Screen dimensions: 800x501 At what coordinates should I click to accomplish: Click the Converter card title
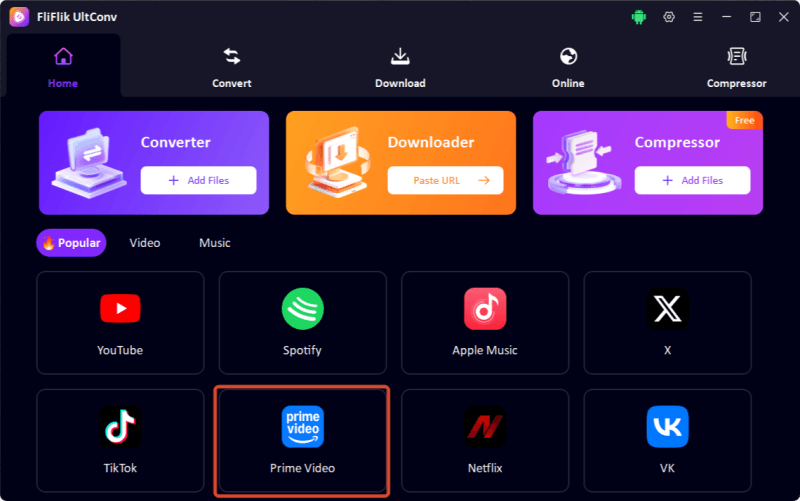coord(176,142)
